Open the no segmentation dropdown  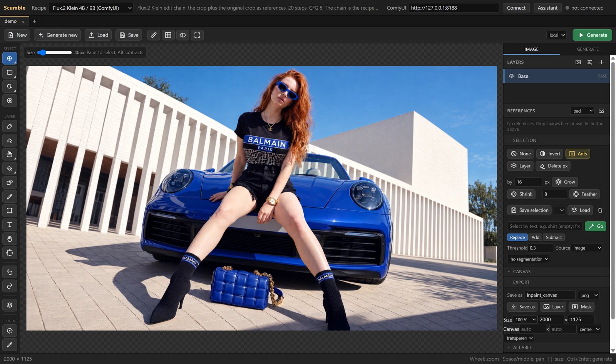[529, 259]
